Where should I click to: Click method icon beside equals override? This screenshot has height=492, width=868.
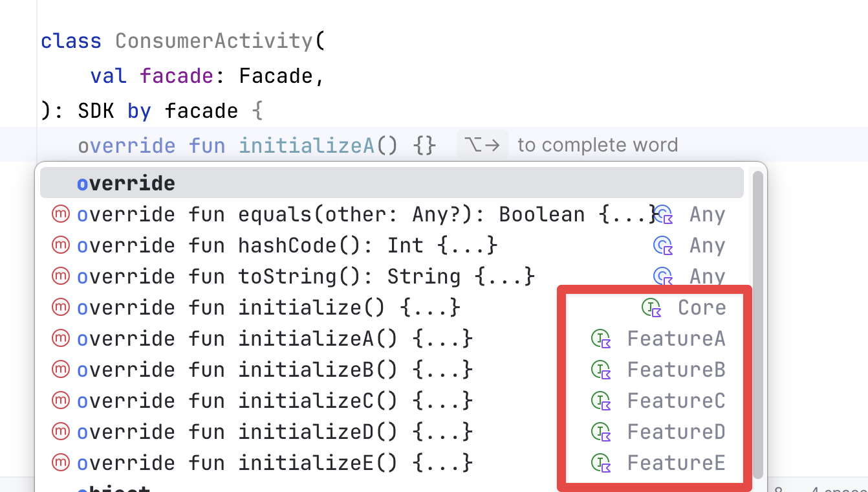coord(60,214)
